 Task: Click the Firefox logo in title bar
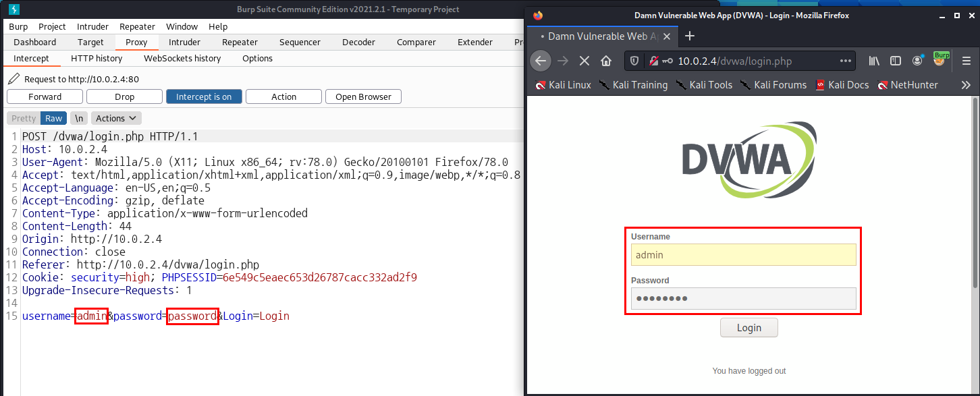click(538, 15)
